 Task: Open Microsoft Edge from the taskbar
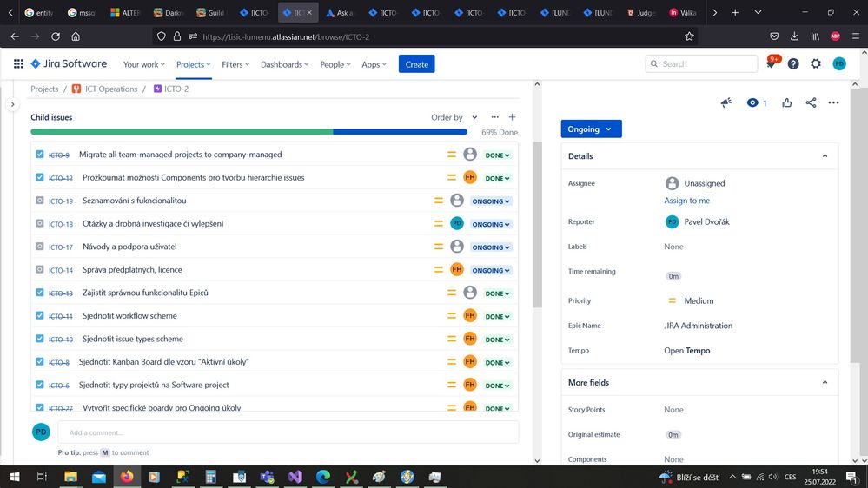pyautogui.click(x=323, y=477)
